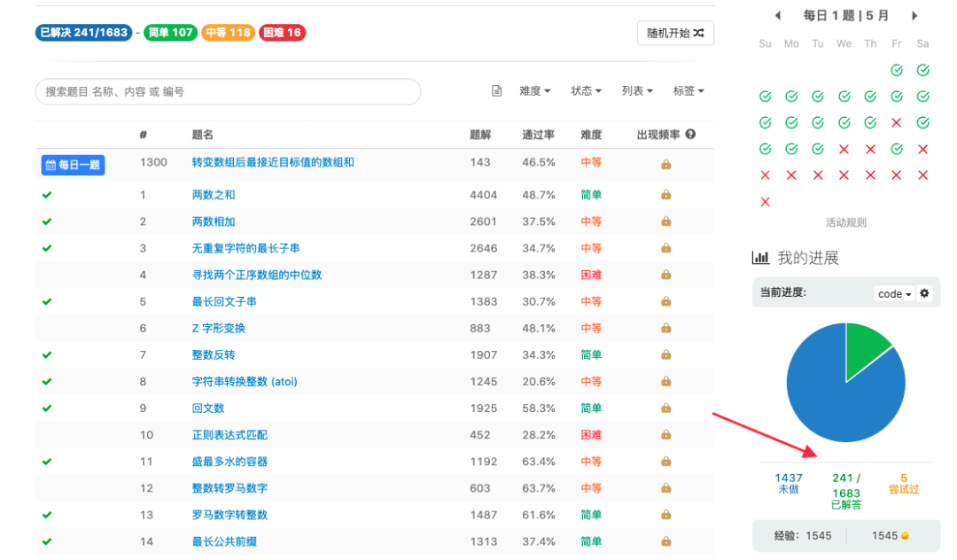The width and height of the screenshot is (957, 560).
Task: Click the previous month arrow in calendar
Action: coord(778,16)
